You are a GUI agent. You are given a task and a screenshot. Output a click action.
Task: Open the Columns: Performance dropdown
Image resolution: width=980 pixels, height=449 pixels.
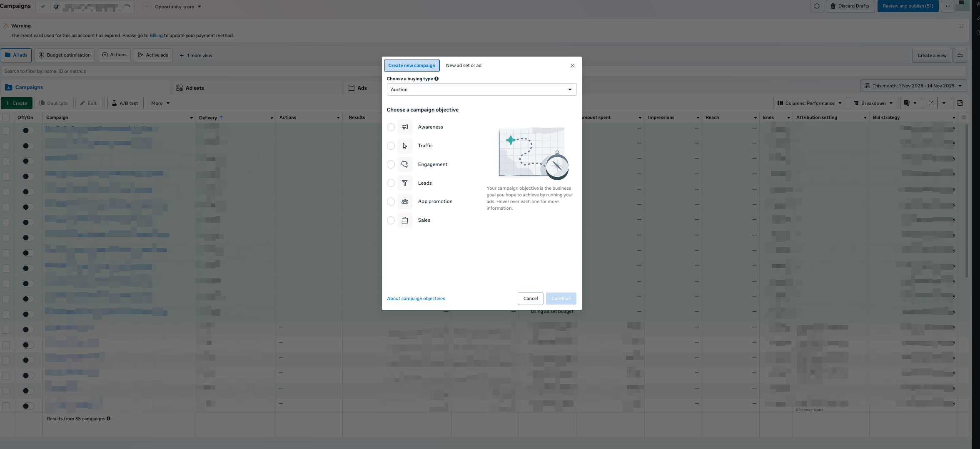click(809, 103)
